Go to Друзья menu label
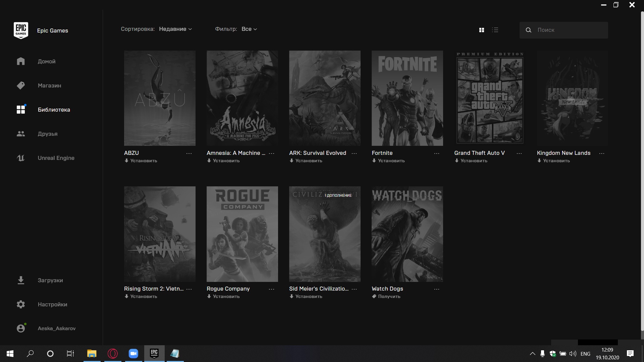This screenshot has width=644, height=362. (x=48, y=134)
